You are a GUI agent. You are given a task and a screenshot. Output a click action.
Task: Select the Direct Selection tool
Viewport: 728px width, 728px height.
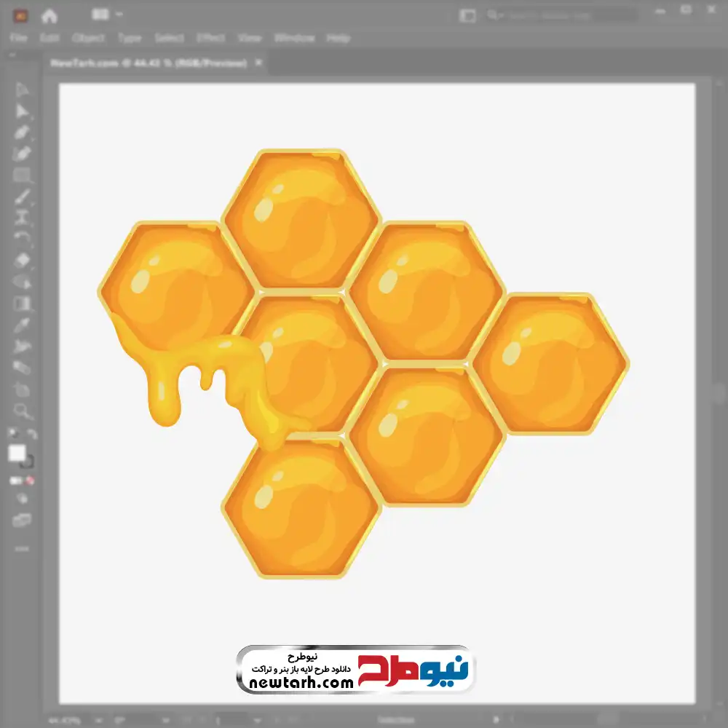[x=23, y=111]
